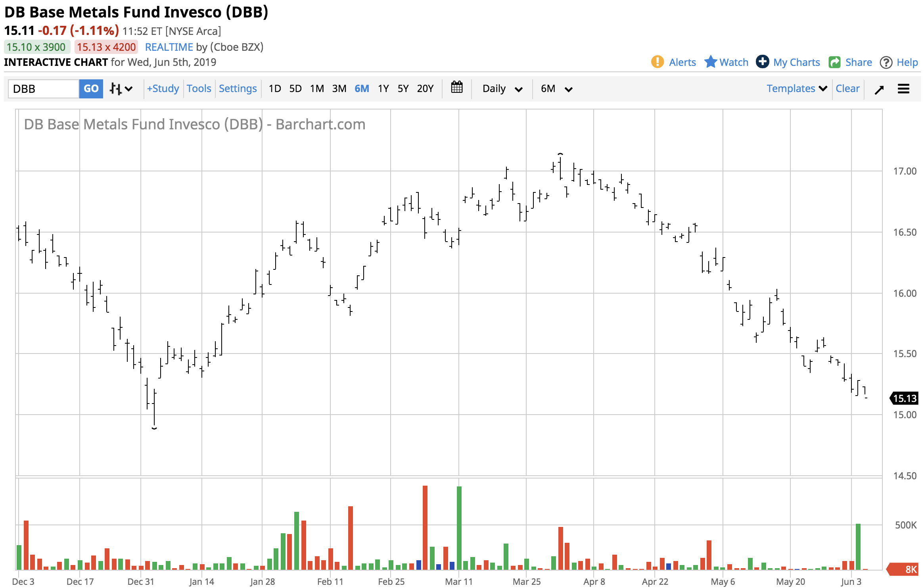
Task: Open the Templates menu
Action: [795, 88]
